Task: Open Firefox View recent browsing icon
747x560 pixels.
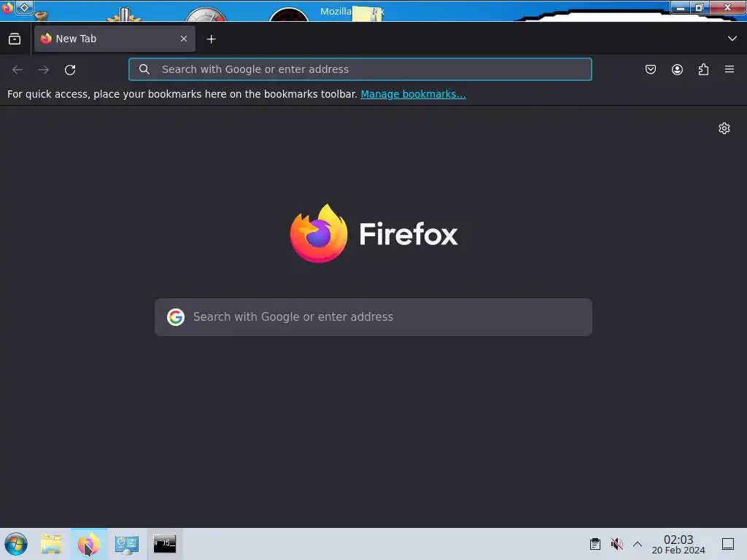Action: pos(15,39)
